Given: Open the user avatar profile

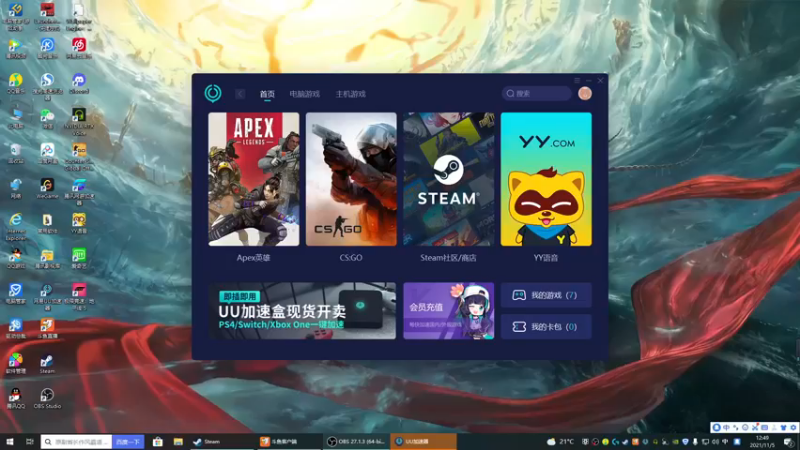Looking at the screenshot, I should (585, 93).
